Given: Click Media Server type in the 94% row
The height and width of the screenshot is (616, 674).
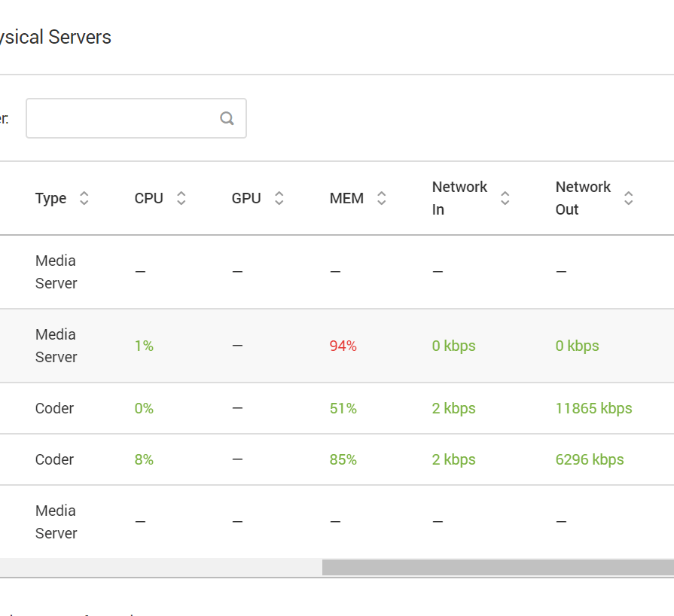Looking at the screenshot, I should coord(56,346).
